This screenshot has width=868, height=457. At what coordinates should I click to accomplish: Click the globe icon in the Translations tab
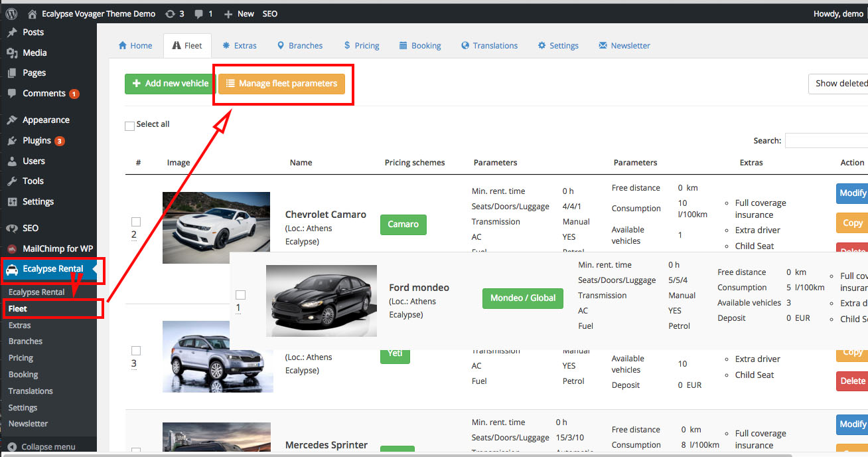pyautogui.click(x=465, y=46)
